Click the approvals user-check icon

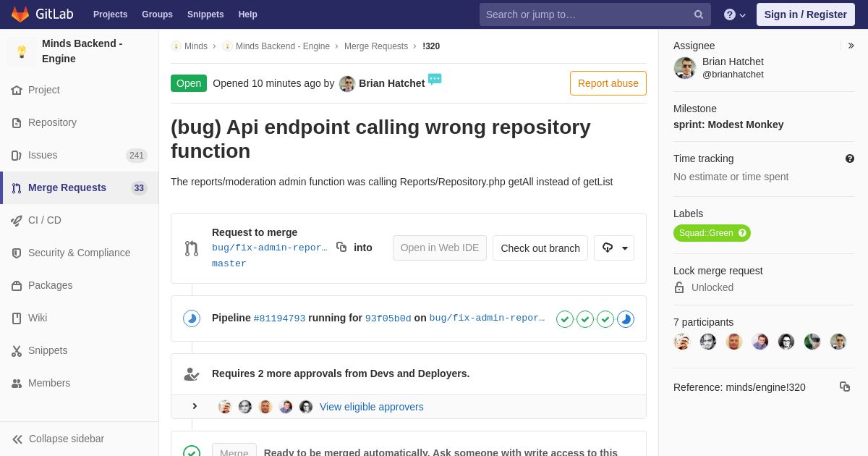(x=192, y=374)
